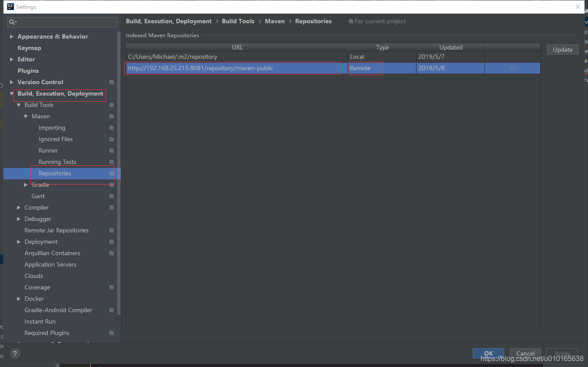588x367 pixels.
Task: Select Importing under Maven
Action: [x=52, y=128]
